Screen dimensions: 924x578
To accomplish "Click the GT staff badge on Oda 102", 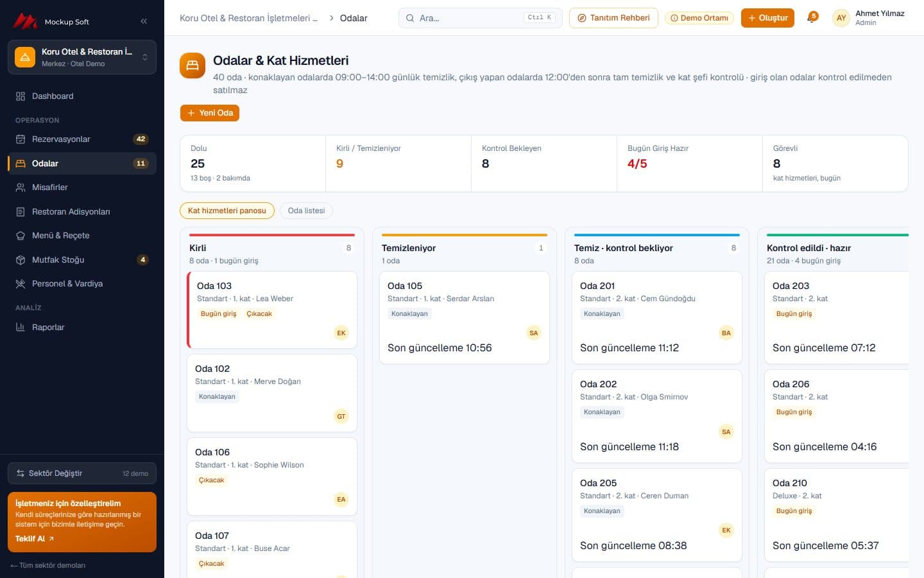I will (341, 416).
